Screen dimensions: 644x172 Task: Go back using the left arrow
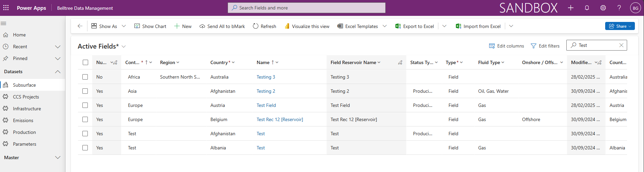click(80, 26)
